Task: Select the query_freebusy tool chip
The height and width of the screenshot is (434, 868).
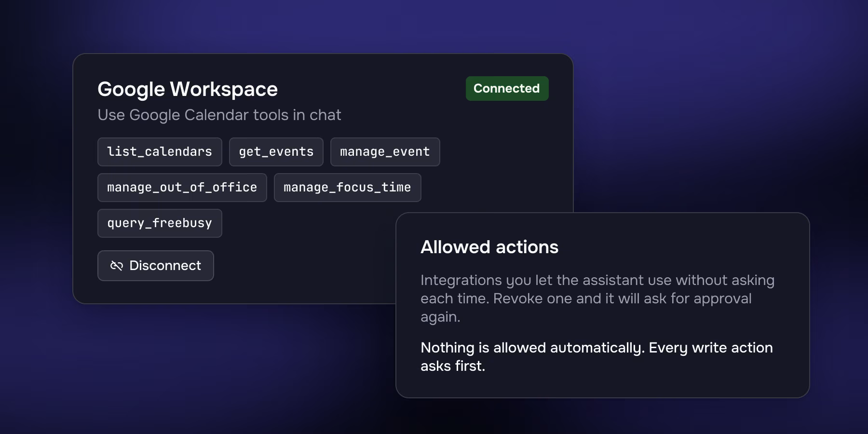Action: pos(160,223)
